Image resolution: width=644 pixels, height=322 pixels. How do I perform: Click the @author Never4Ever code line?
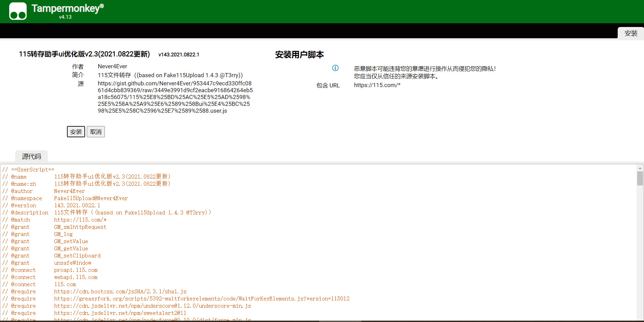point(43,191)
